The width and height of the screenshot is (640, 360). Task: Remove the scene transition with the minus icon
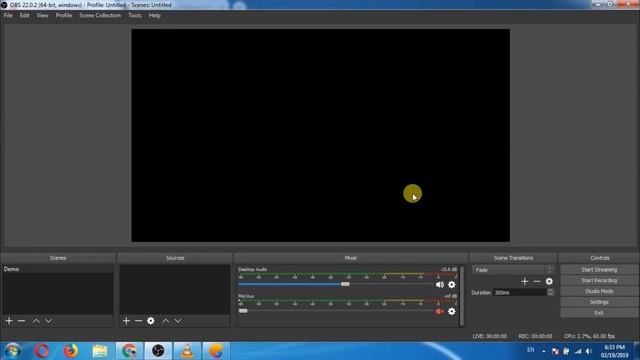point(537,281)
